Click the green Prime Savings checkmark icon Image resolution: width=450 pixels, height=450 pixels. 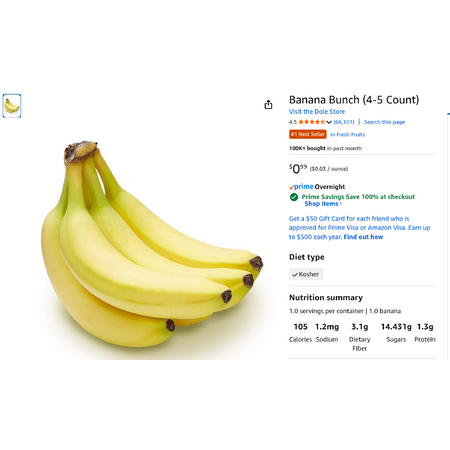click(x=294, y=197)
